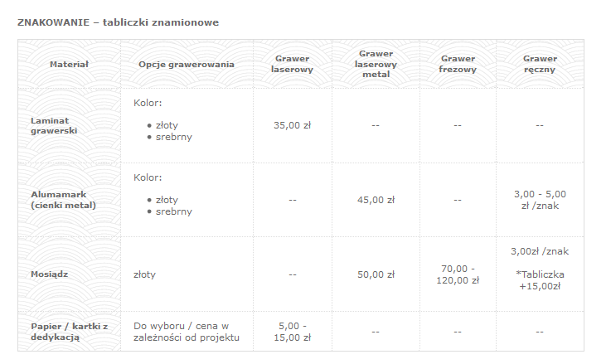Screen dimensions: 611x364
Task: Select the "Grawer laserowy" column header
Action: pos(292,64)
